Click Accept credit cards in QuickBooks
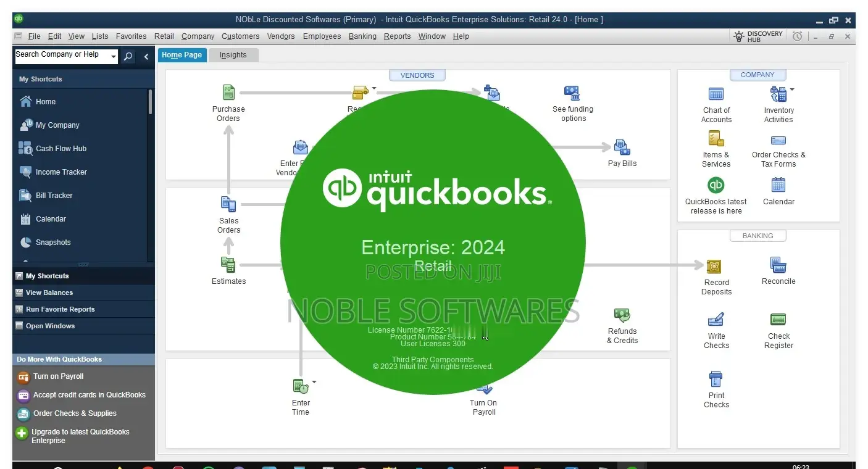 coord(90,395)
